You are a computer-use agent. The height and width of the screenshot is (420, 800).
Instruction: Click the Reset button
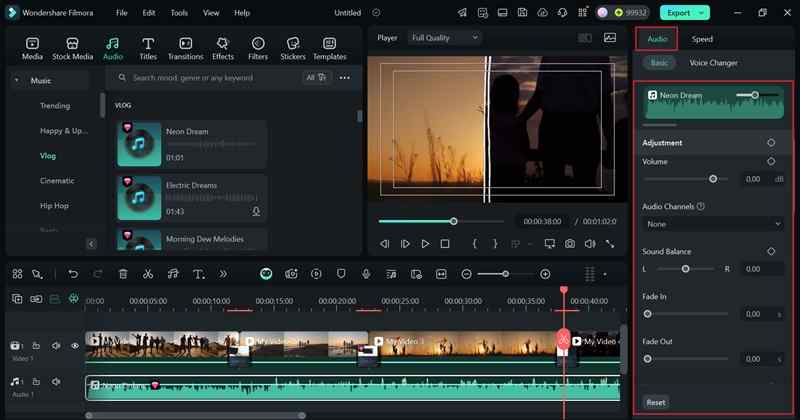[x=656, y=403]
